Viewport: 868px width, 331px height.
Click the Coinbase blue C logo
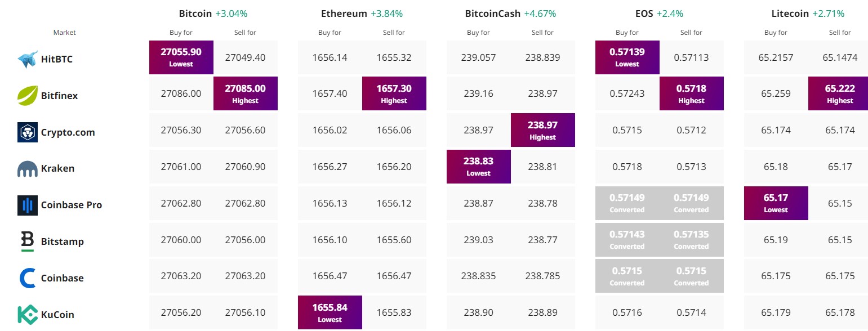[28, 278]
